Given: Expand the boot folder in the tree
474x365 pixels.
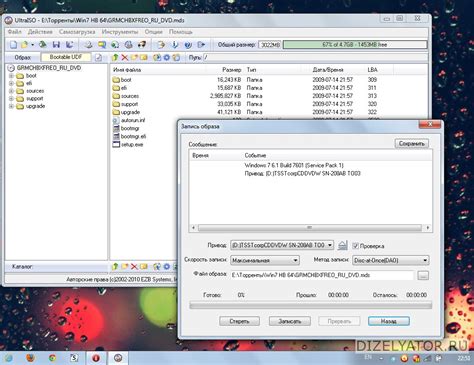Looking at the screenshot, I should click(11, 76).
